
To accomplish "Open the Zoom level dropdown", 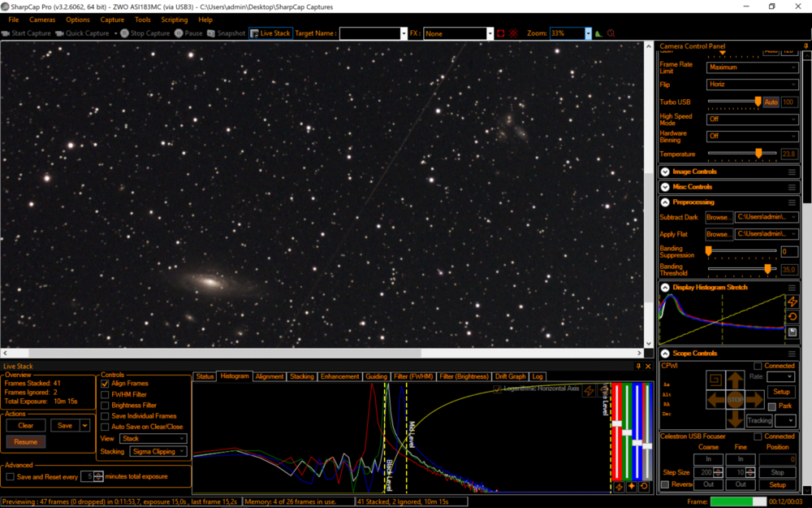I will click(588, 33).
